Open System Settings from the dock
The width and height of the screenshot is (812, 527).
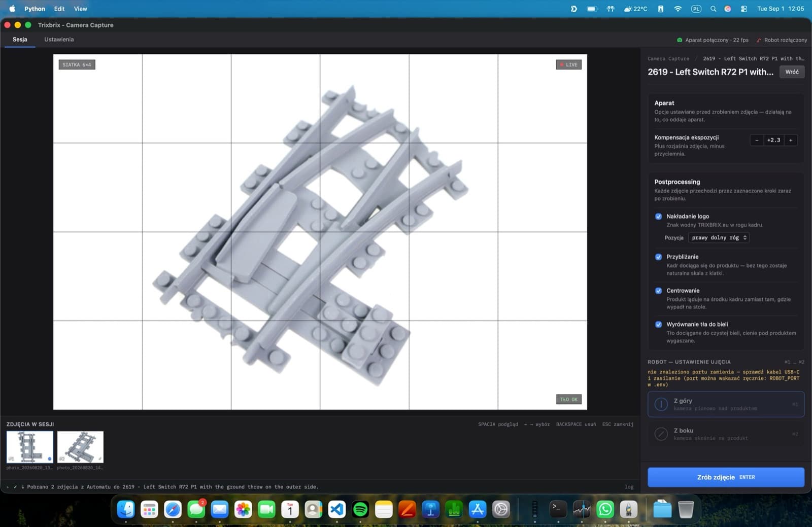pos(501,509)
